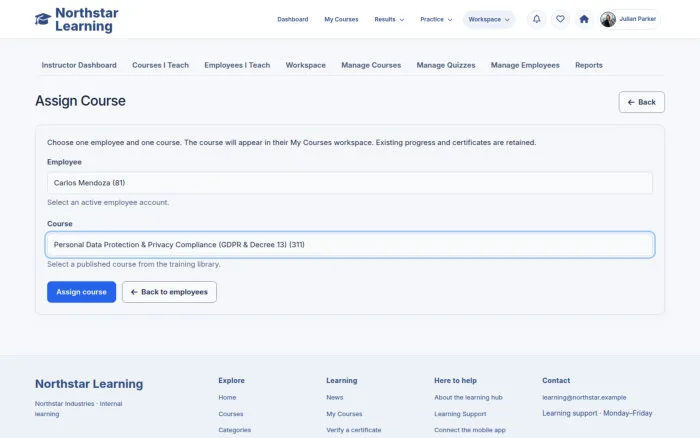Open the Reports tab

tap(588, 65)
